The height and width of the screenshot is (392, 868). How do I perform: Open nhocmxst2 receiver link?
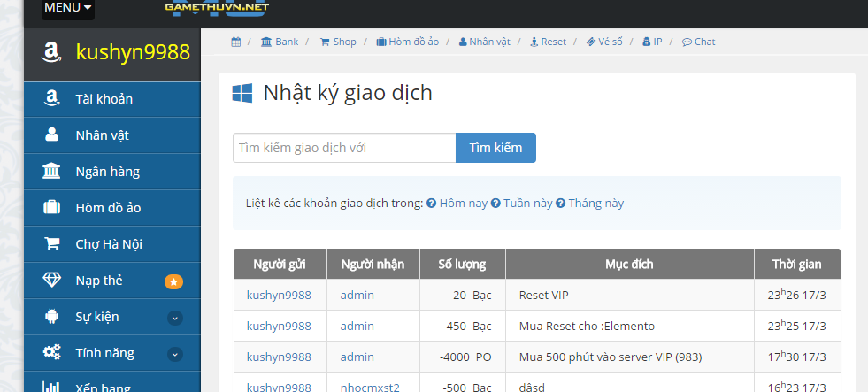(x=370, y=387)
